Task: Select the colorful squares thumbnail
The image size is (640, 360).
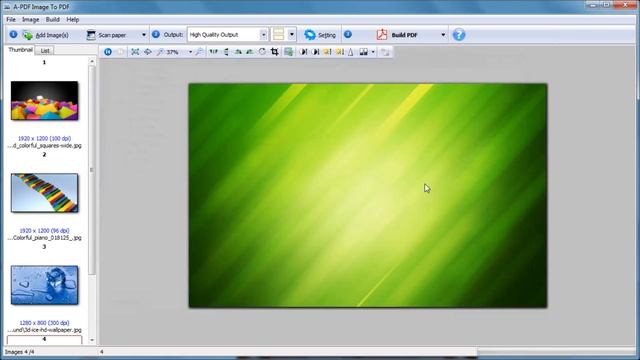Action: click(44, 100)
